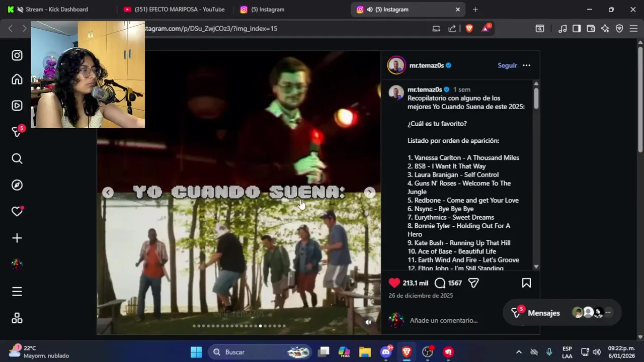Click the Instagram logo in the sidebar
The height and width of the screenshot is (362, 644).
tap(17, 55)
